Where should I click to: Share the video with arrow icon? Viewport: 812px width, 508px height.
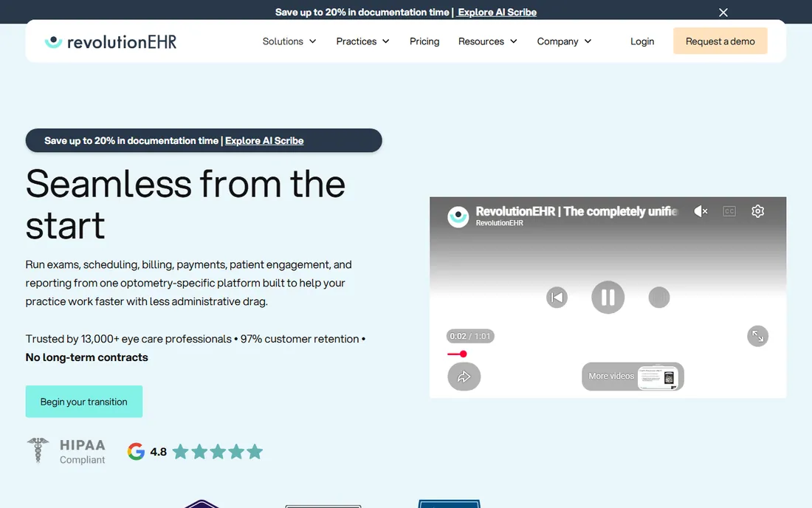coord(464,377)
